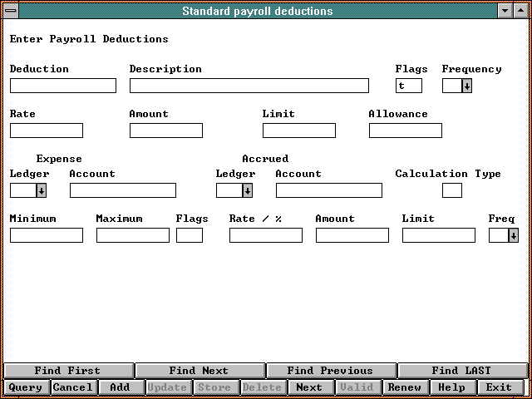Select the Calculation Type field
Viewport: 532px width, 399px height.
point(451,190)
